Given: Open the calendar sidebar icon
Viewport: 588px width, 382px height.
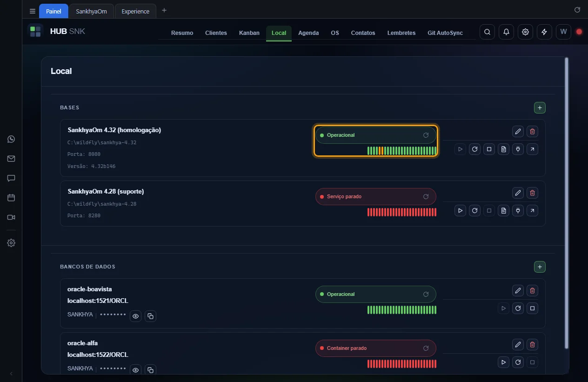Looking at the screenshot, I should click(x=11, y=198).
